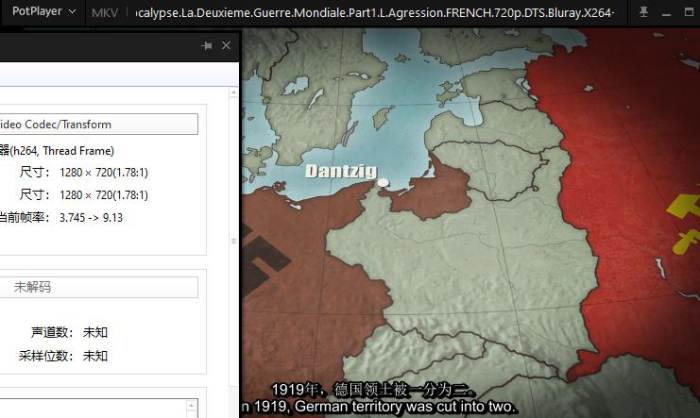700x418 pixels.
Task: Click the video file name in title bar
Action: 375,13
